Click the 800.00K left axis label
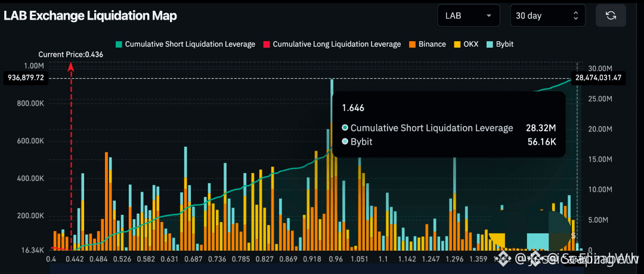This screenshot has height=274, width=644. click(x=31, y=104)
